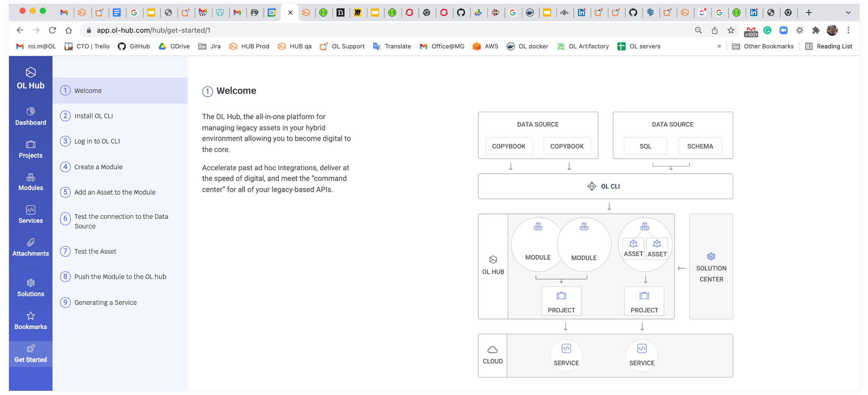Open the CTO | Trello bookmark
The height and width of the screenshot is (395, 868).
87,46
